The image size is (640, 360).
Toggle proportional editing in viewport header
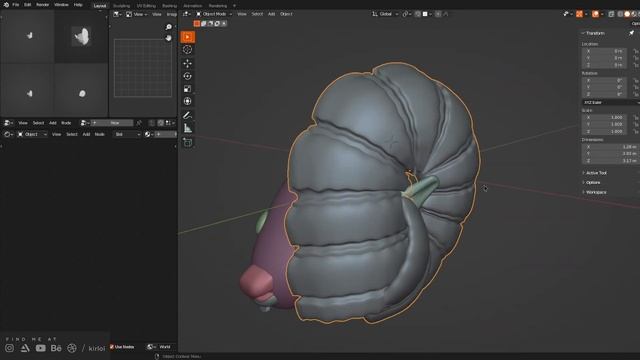438,14
